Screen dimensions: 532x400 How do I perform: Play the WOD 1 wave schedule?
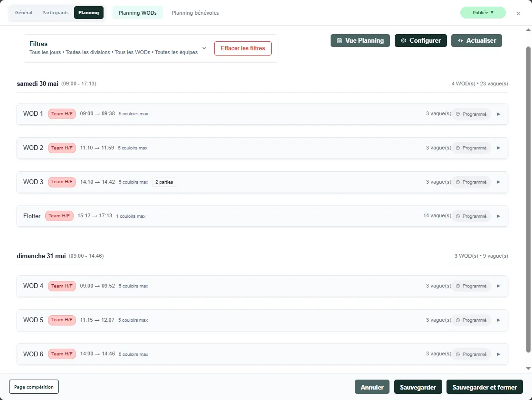[498, 114]
